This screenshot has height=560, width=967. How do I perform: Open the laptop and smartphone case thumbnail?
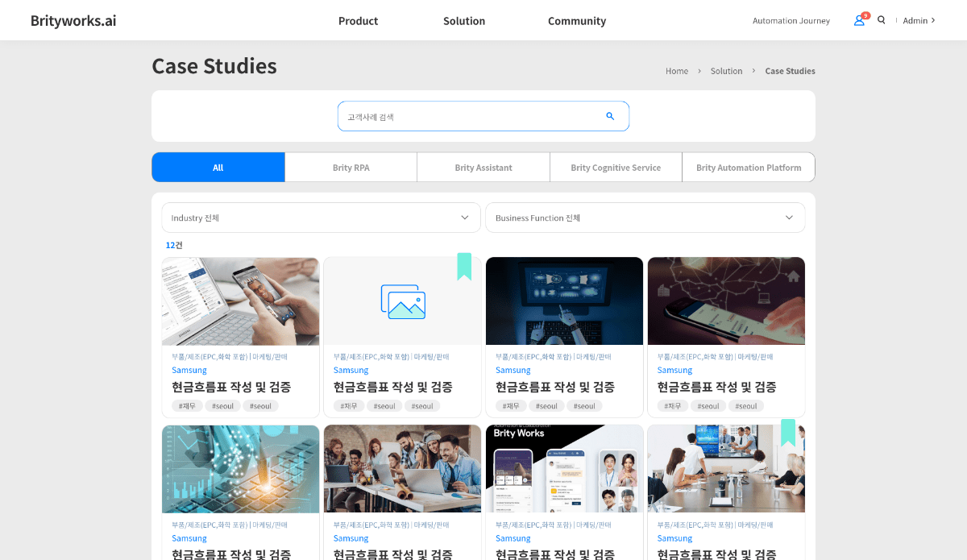point(240,301)
